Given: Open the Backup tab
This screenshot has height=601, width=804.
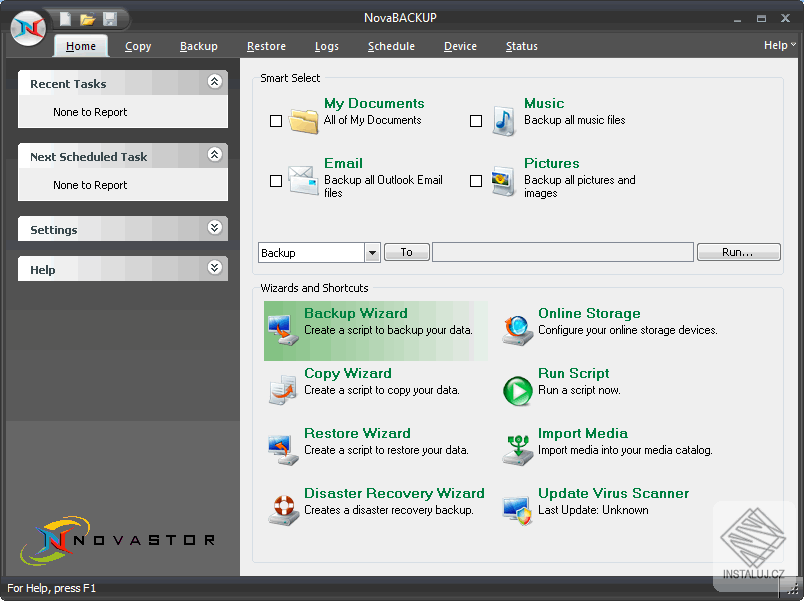Looking at the screenshot, I should (198, 46).
